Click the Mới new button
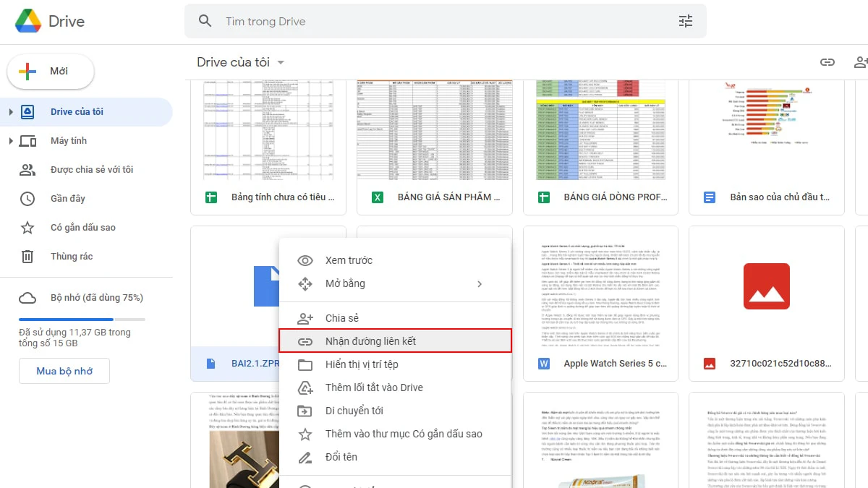 (x=51, y=72)
